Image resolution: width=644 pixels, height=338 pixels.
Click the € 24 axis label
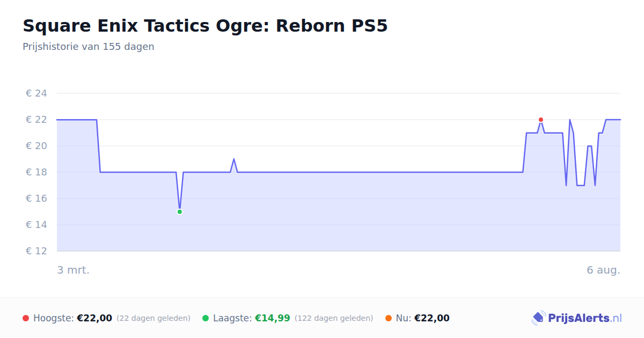click(36, 93)
